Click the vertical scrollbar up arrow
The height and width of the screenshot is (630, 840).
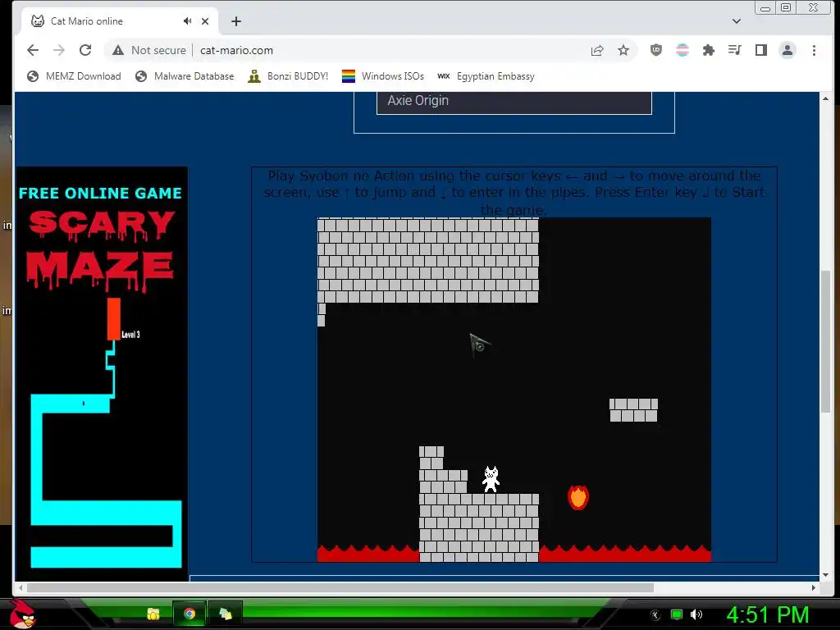click(x=825, y=98)
